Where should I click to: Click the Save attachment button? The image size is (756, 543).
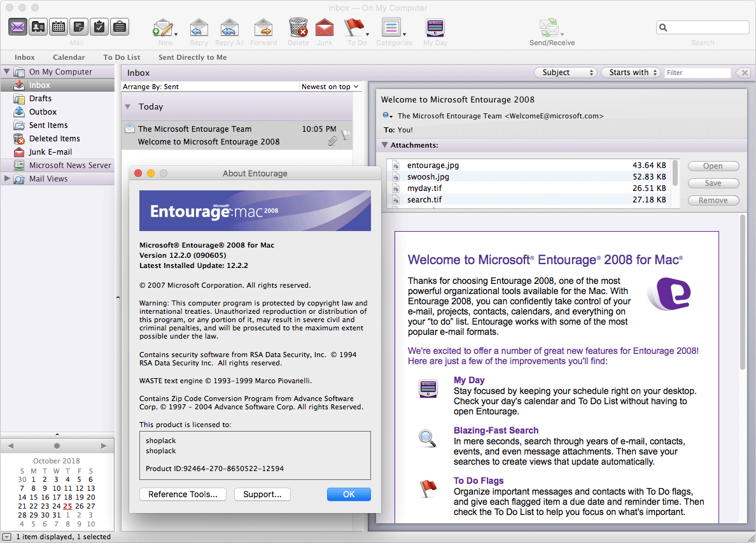click(x=713, y=183)
